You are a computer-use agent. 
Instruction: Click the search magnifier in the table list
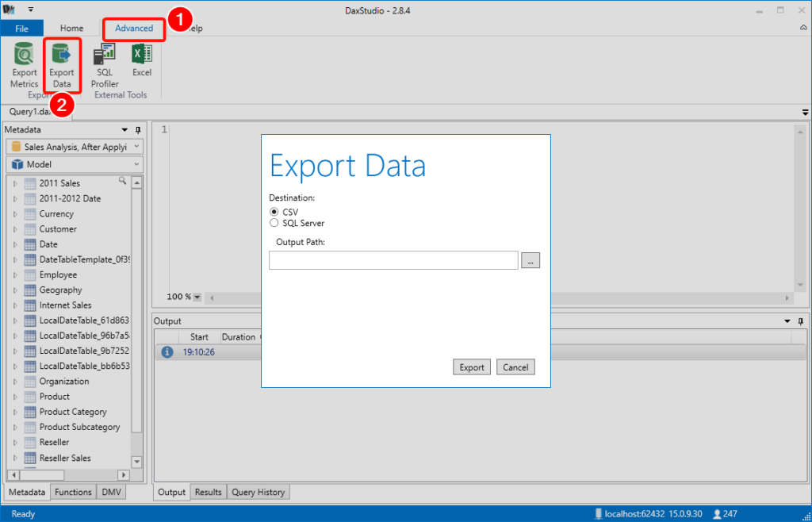pos(122,181)
